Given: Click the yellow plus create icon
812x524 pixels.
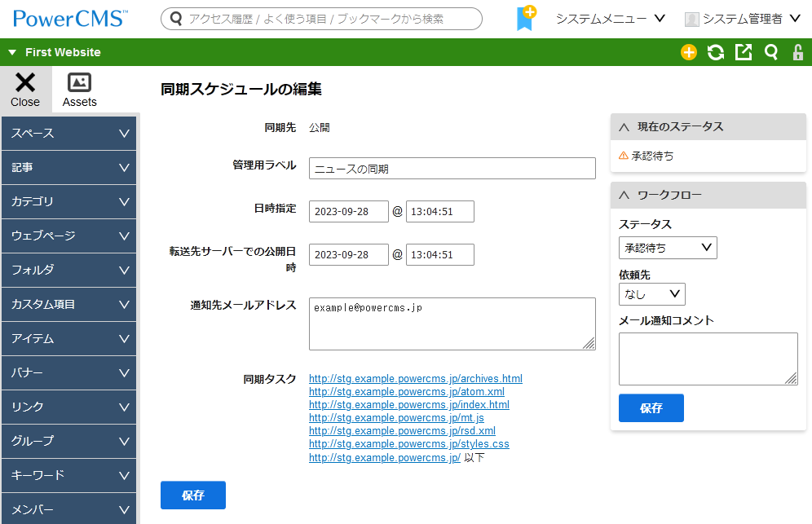Looking at the screenshot, I should 688,52.
